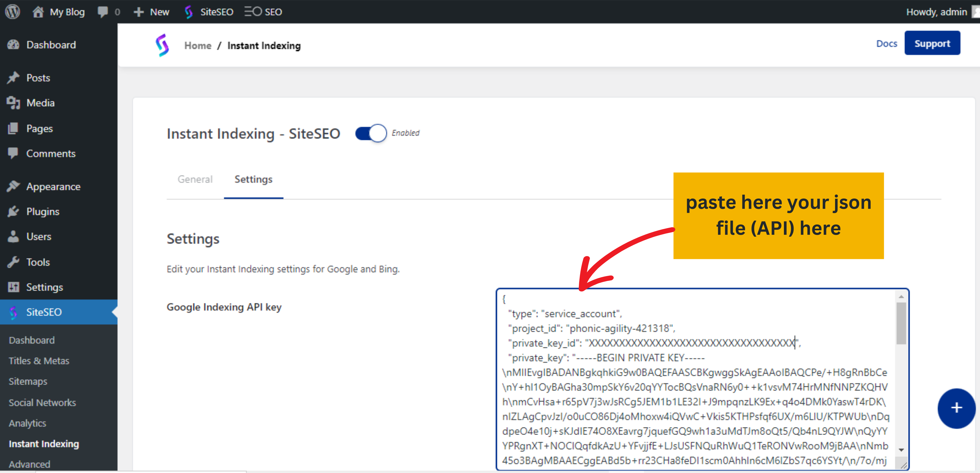Click the Users person icon
This screenshot has height=473, width=980.
tap(13, 237)
